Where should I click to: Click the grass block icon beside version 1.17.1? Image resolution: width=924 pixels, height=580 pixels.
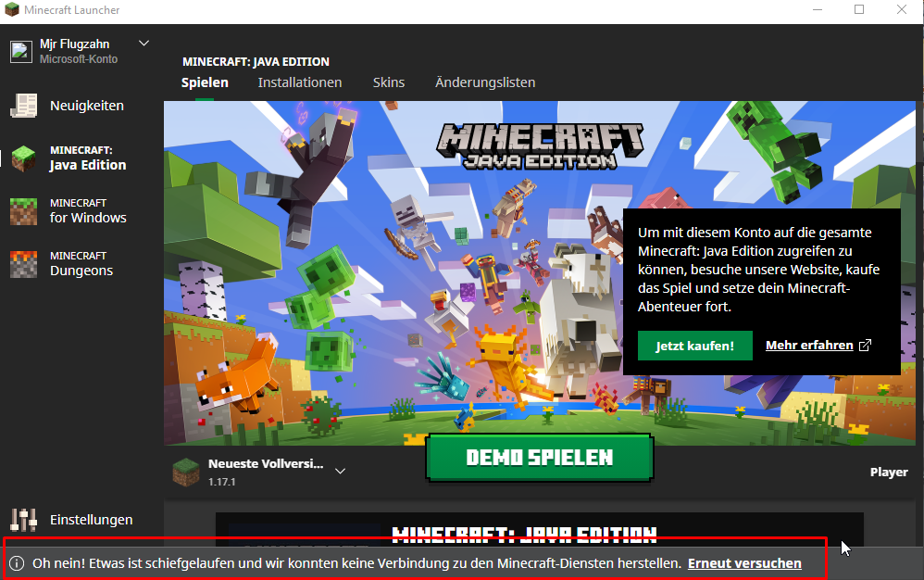click(x=185, y=472)
